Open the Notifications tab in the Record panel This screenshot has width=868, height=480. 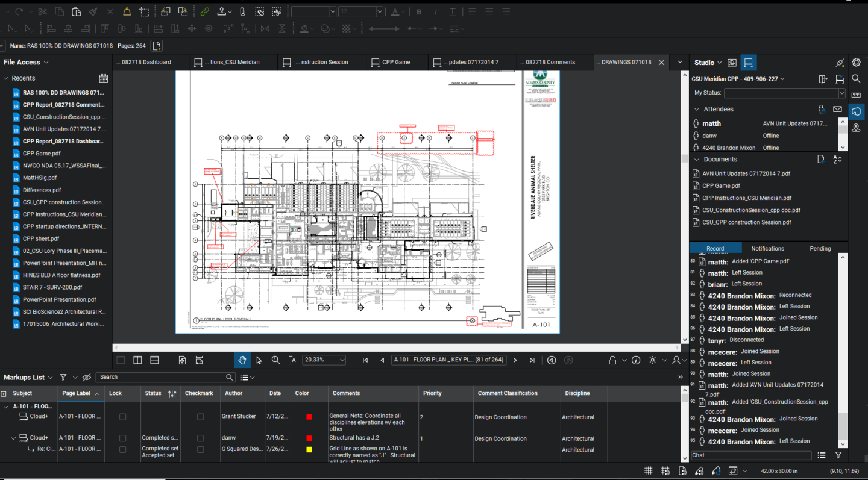click(x=767, y=248)
